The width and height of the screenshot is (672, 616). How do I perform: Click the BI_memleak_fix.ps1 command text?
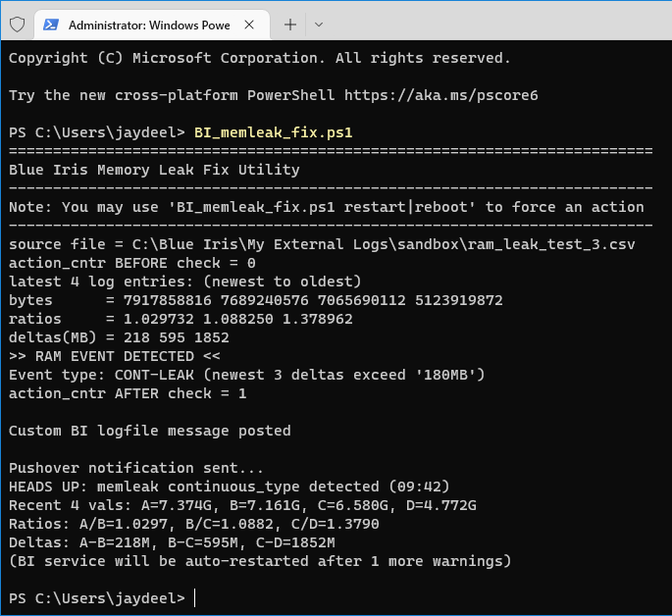point(273,132)
